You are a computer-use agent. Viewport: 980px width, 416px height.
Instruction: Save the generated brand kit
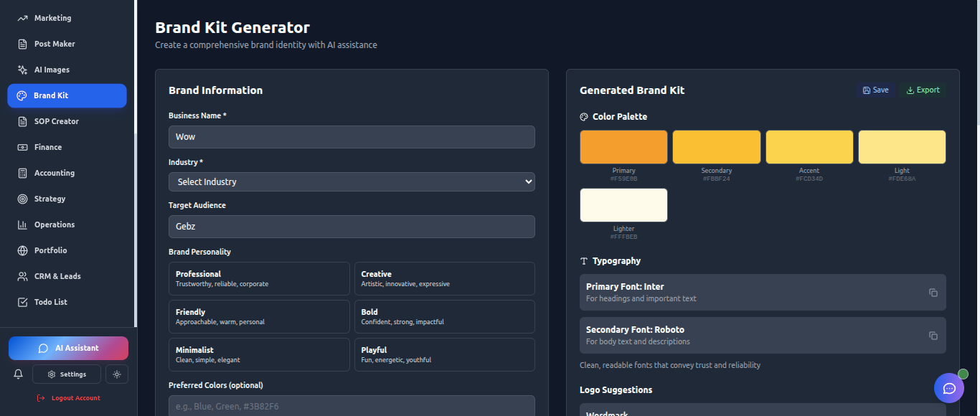pos(876,90)
